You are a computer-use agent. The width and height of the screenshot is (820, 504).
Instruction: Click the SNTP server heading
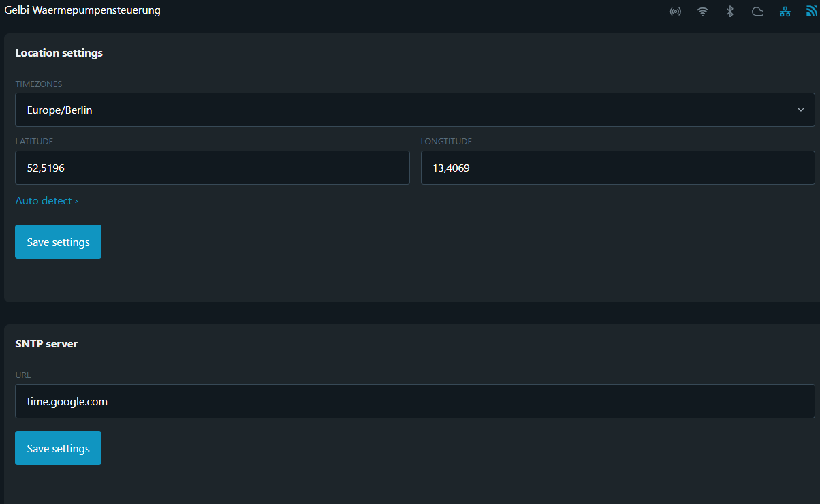(x=46, y=343)
